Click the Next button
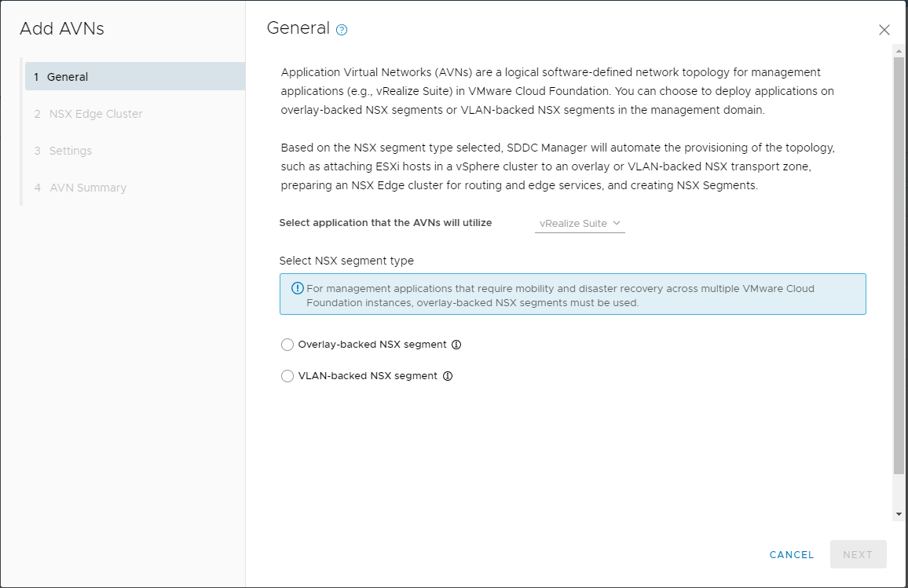Image resolution: width=908 pixels, height=588 pixels. pos(858,555)
